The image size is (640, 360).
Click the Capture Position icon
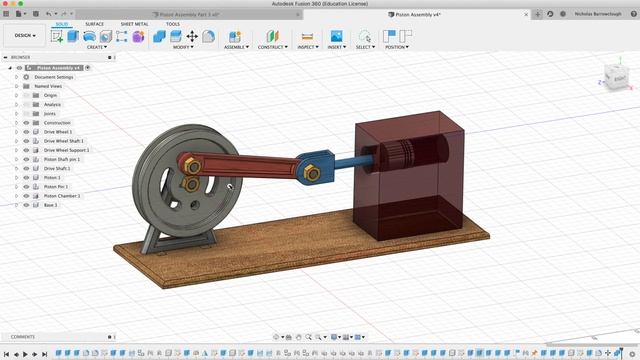389,36
